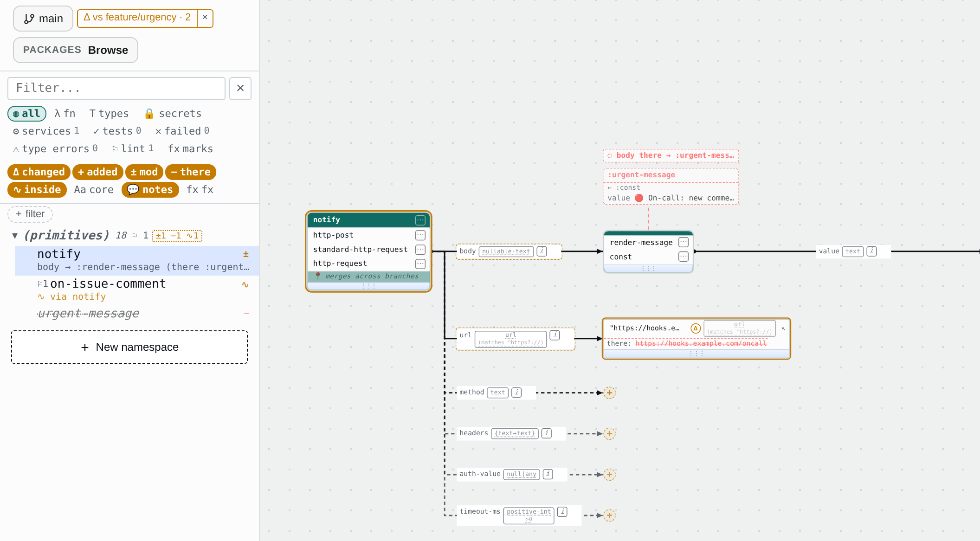
Task: Show info for the body port
Action: pos(542,251)
